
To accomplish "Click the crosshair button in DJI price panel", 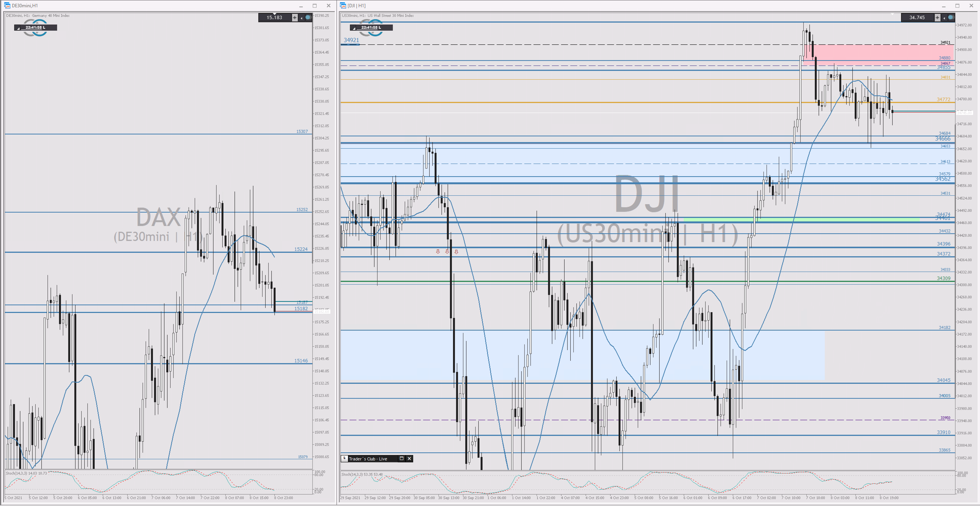I will pyautogui.click(x=937, y=17).
